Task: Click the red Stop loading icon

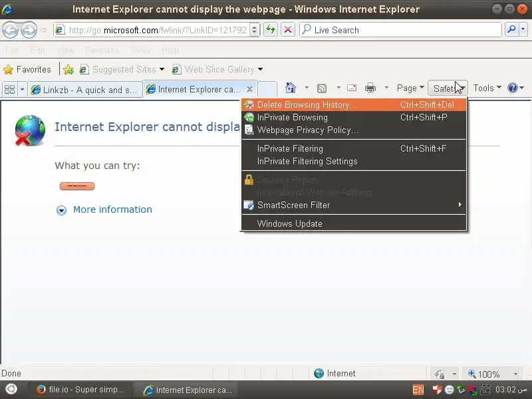Action: pyautogui.click(x=288, y=30)
